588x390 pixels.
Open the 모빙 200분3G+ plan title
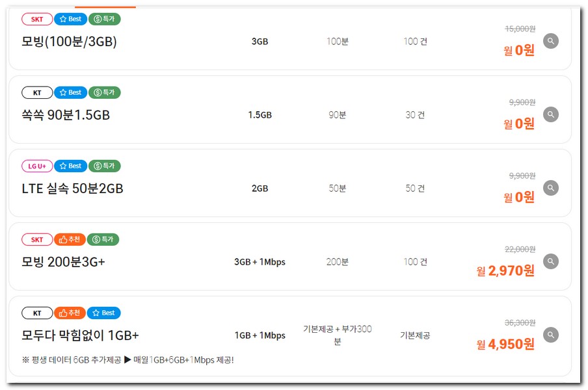pyautogui.click(x=63, y=262)
